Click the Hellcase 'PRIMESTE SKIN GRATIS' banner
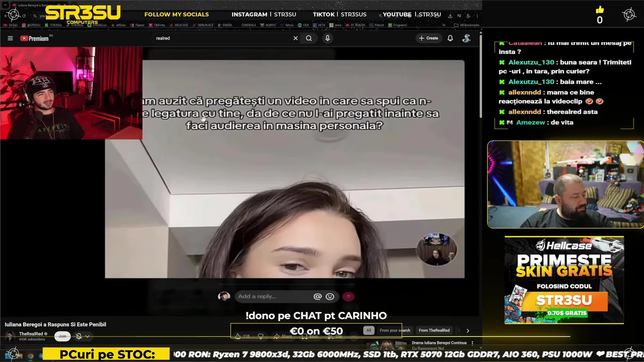The image size is (644, 362). click(564, 280)
